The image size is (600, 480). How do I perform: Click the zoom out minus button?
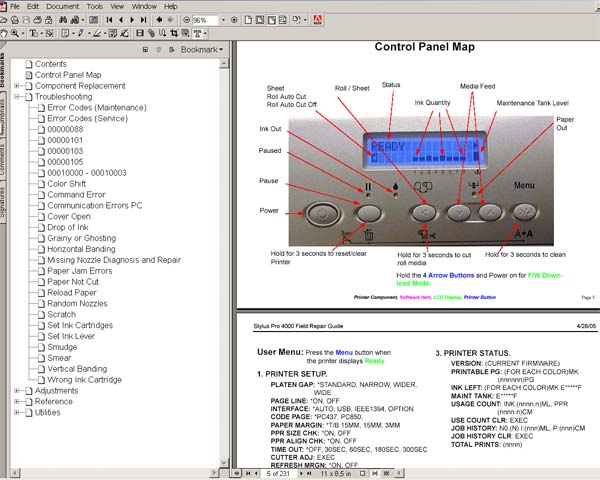coord(186,20)
